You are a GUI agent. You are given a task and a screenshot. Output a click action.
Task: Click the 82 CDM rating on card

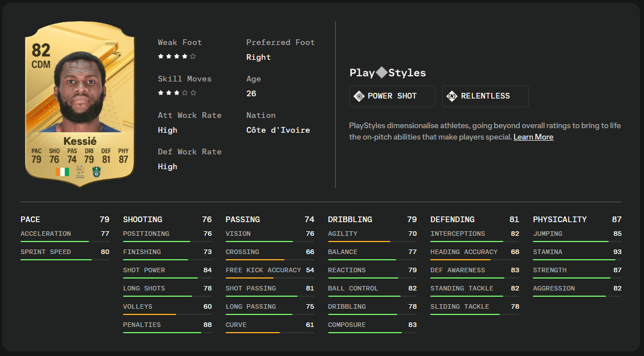[x=41, y=56]
